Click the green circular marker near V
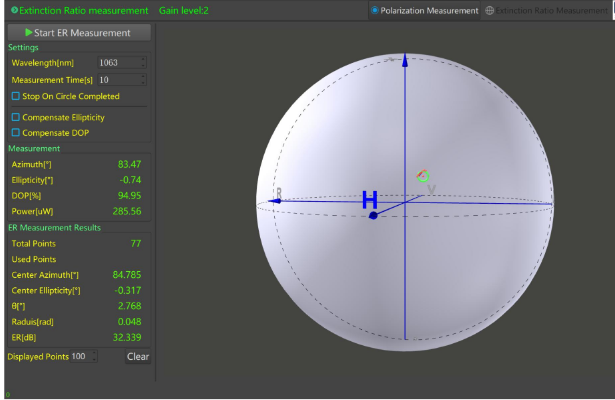615x400 pixels. pyautogui.click(x=423, y=176)
